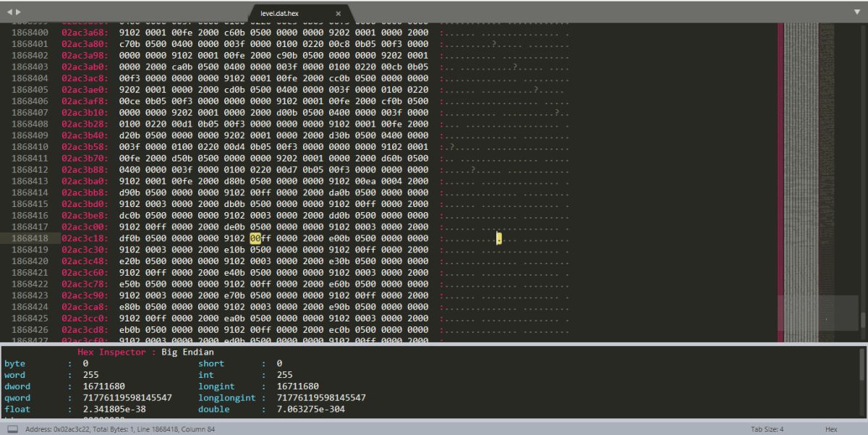Image resolution: width=868 pixels, height=435 pixels.
Task: Click the 'Hex Inspector' heading
Action: [x=112, y=352]
